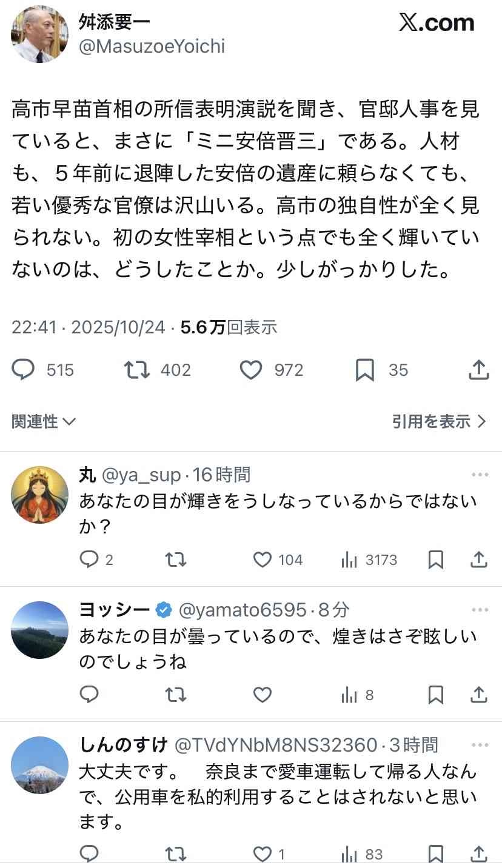
Task: Open the 関連性 sort dropdown
Action: click(x=44, y=421)
